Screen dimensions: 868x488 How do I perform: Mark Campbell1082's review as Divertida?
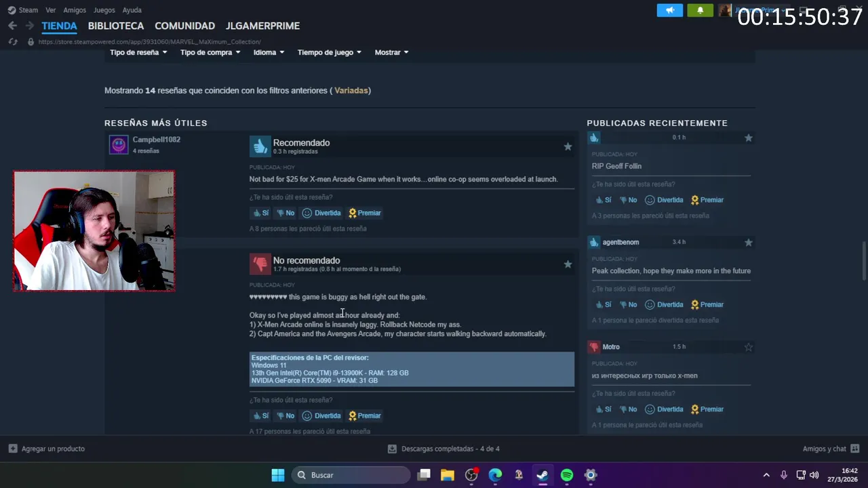pos(321,213)
